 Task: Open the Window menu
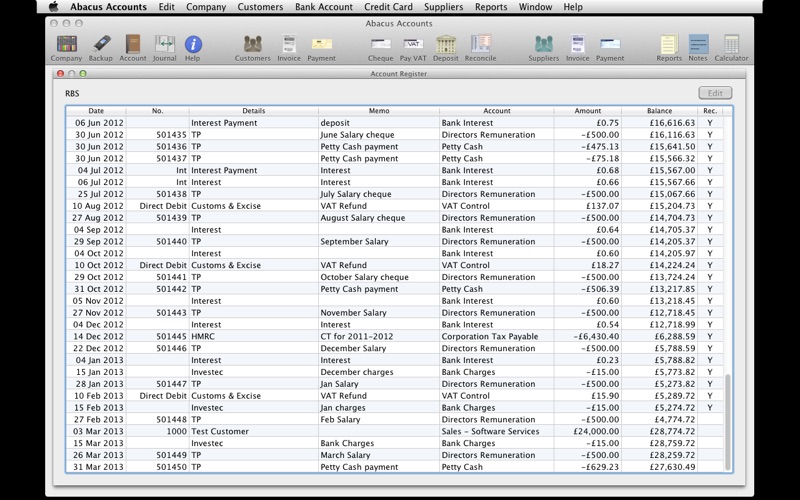tap(535, 7)
